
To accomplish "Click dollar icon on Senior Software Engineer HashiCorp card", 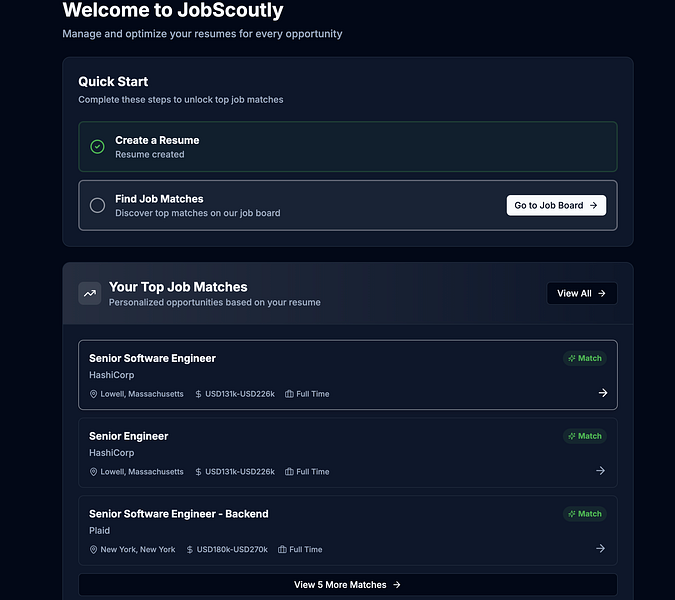I will coord(198,394).
